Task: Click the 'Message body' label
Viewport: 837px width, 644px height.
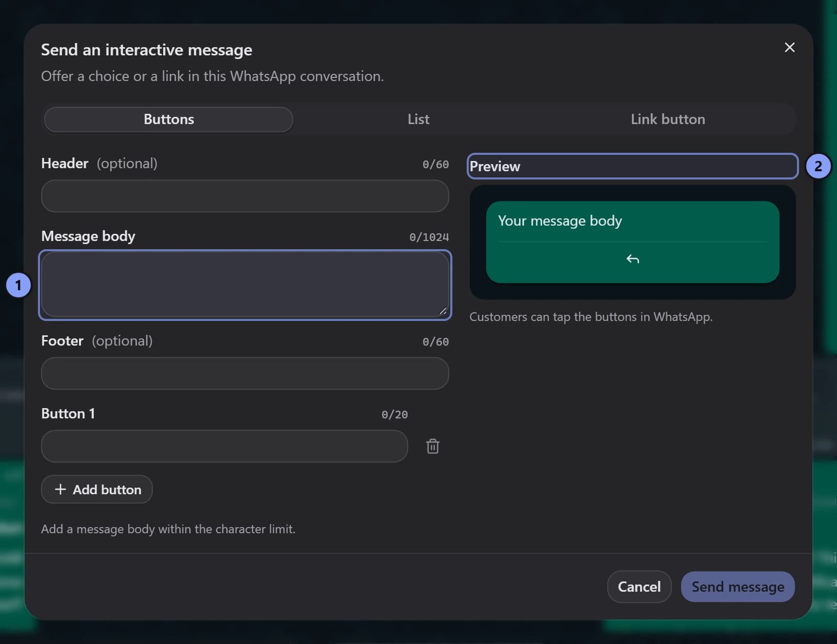Action: click(x=88, y=236)
